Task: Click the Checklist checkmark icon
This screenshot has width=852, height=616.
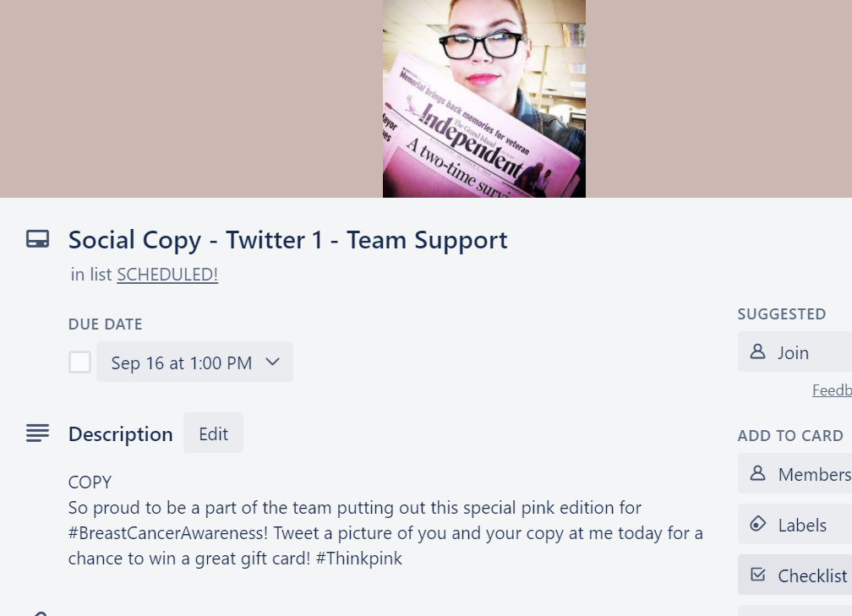Action: [757, 575]
